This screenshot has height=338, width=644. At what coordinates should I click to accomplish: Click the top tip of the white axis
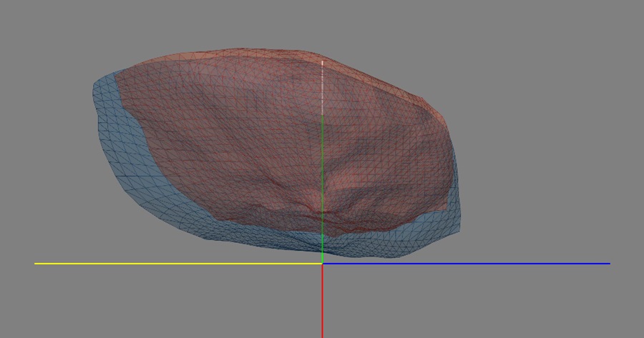pos(323,61)
